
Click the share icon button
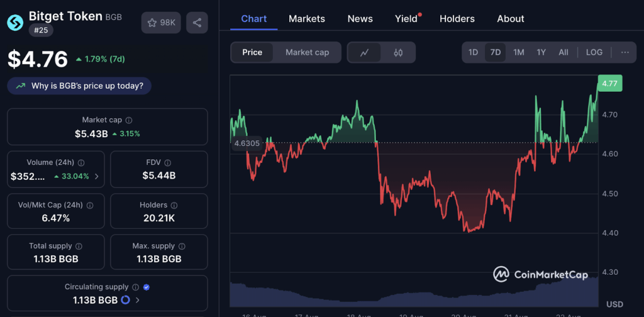tap(197, 23)
